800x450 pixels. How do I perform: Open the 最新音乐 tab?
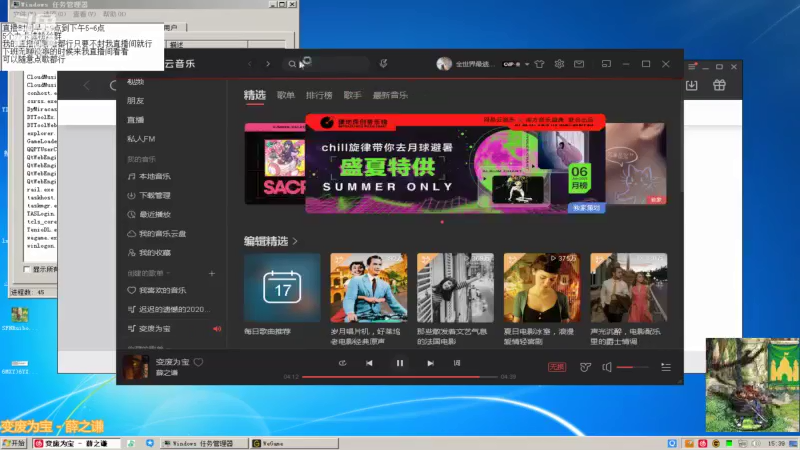(390, 95)
